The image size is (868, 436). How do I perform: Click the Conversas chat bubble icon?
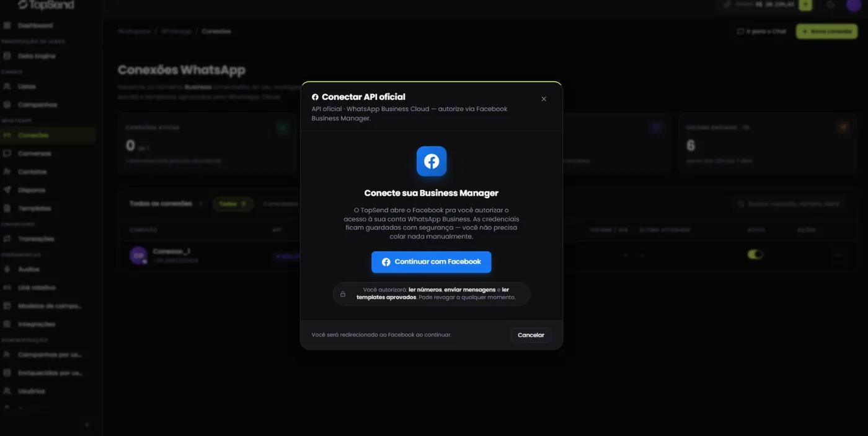point(7,154)
